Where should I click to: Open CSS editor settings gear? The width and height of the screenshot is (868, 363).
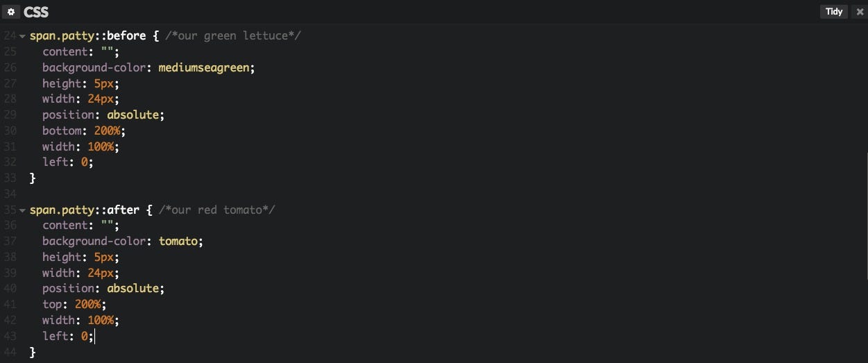click(11, 12)
